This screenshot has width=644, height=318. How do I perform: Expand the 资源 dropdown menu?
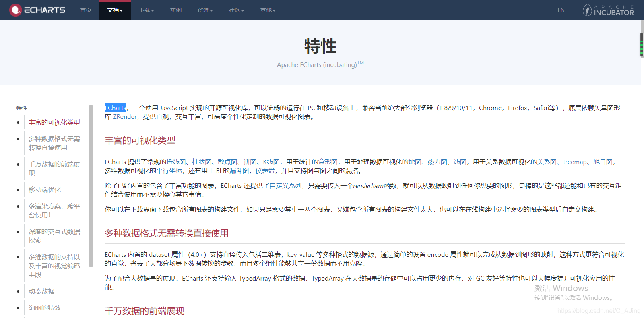[205, 10]
